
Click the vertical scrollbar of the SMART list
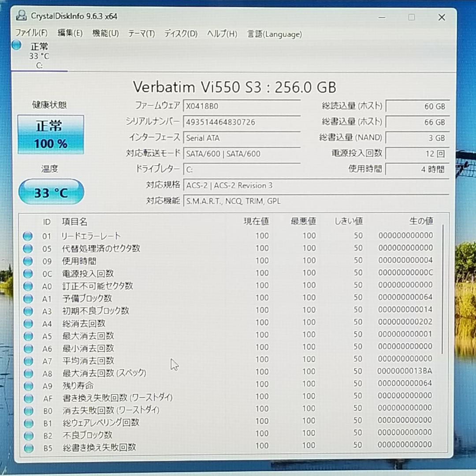coord(443,289)
